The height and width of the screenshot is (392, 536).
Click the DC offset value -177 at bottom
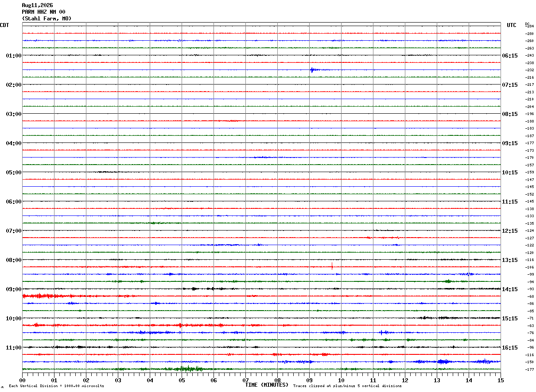[530, 369]
